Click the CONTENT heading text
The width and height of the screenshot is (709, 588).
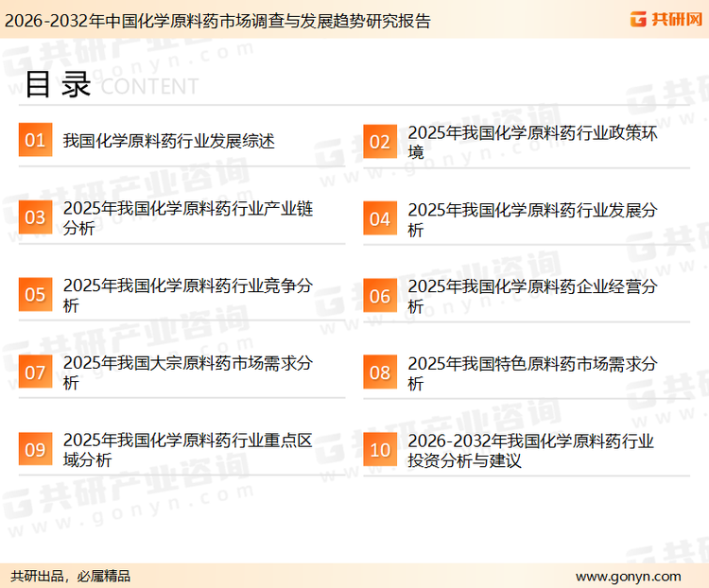pos(149,86)
